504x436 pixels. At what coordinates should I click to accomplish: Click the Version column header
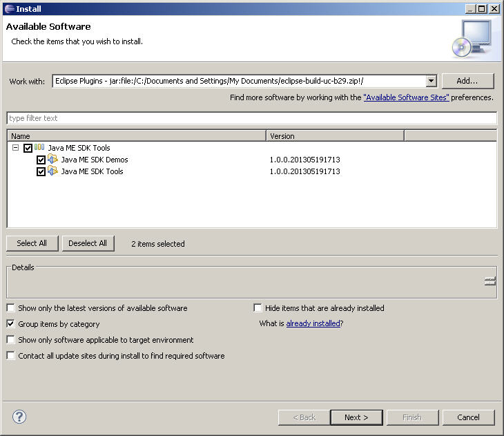click(335, 136)
